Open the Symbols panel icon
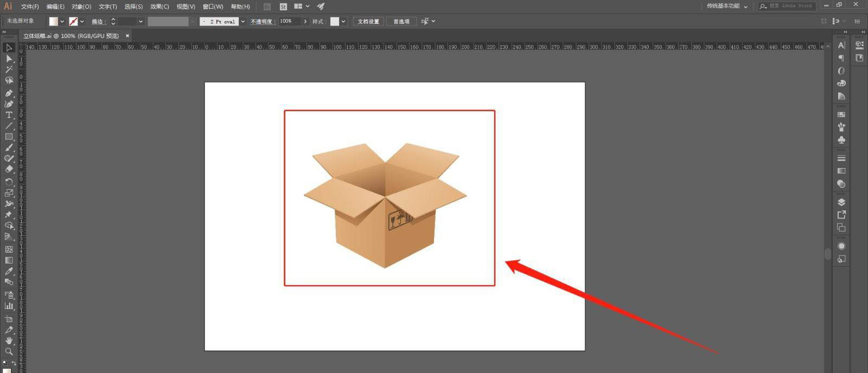 [841, 140]
